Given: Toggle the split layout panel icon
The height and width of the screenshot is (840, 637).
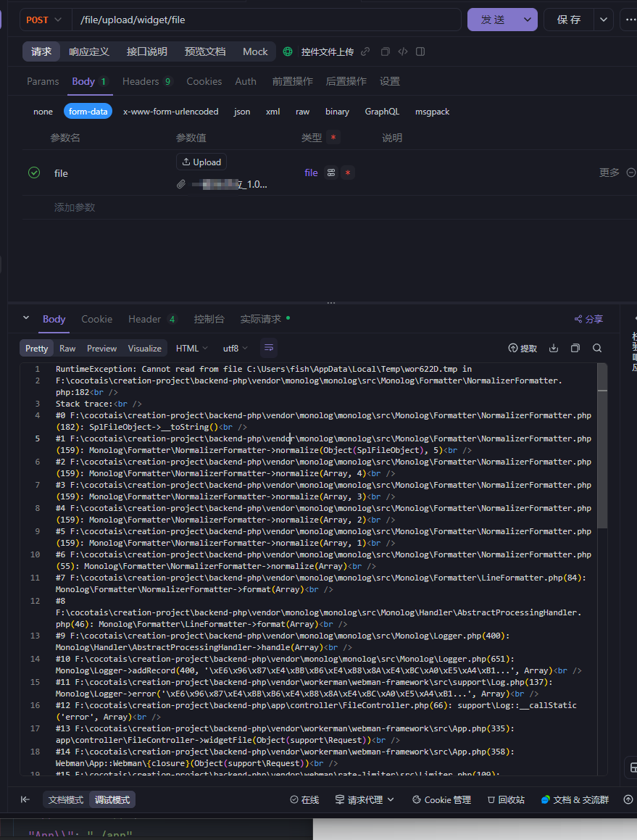Looking at the screenshot, I should (x=420, y=51).
